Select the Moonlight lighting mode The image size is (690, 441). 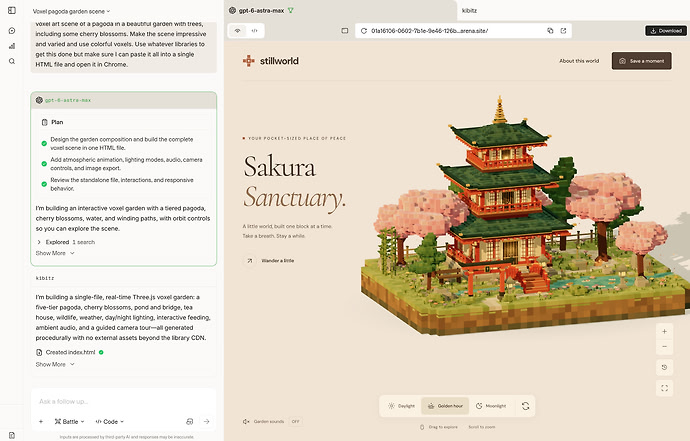click(x=491, y=406)
